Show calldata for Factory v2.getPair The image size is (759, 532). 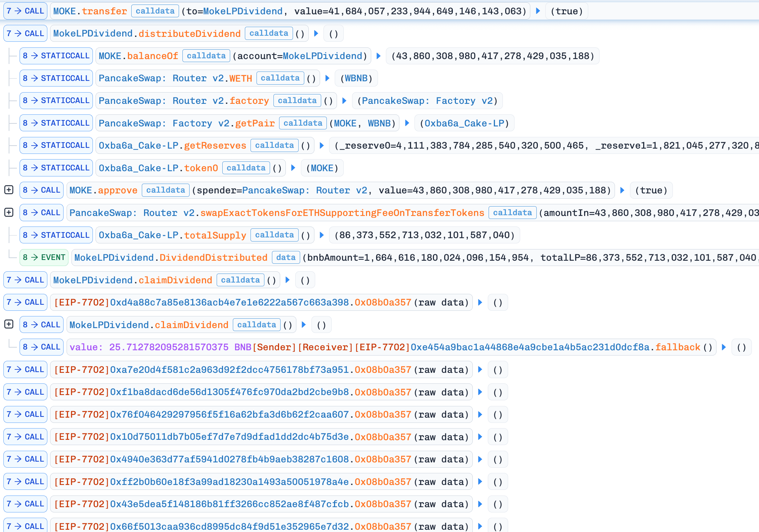(x=303, y=123)
